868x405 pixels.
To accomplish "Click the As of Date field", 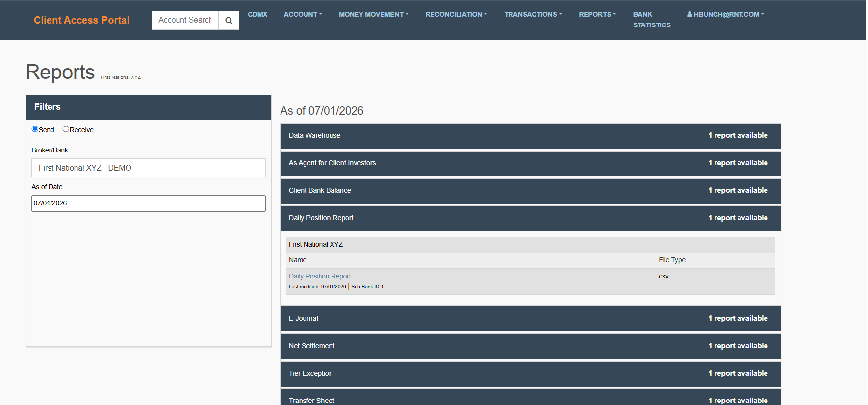I will tap(149, 203).
